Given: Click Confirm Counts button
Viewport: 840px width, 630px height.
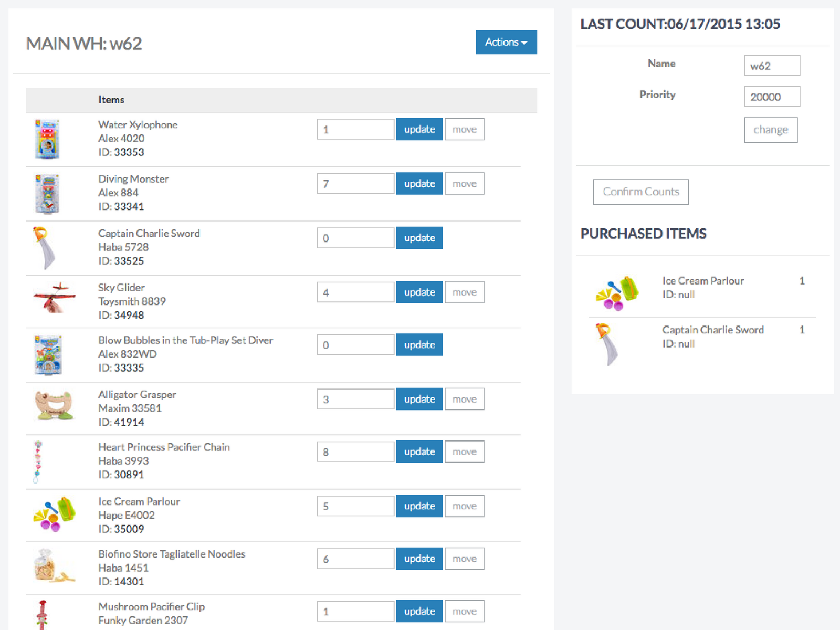Looking at the screenshot, I should (640, 192).
